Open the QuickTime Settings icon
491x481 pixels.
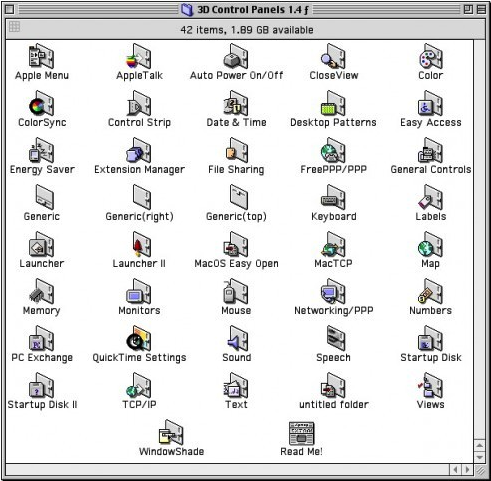[139, 338]
